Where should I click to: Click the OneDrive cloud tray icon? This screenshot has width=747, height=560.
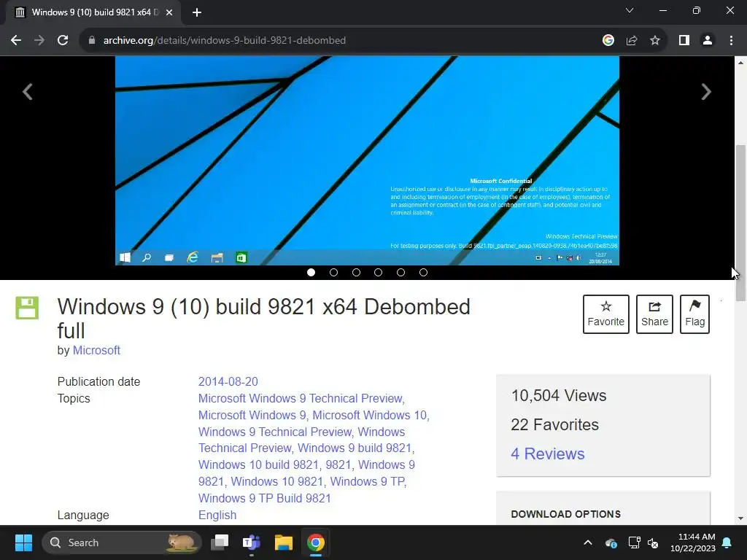point(611,542)
